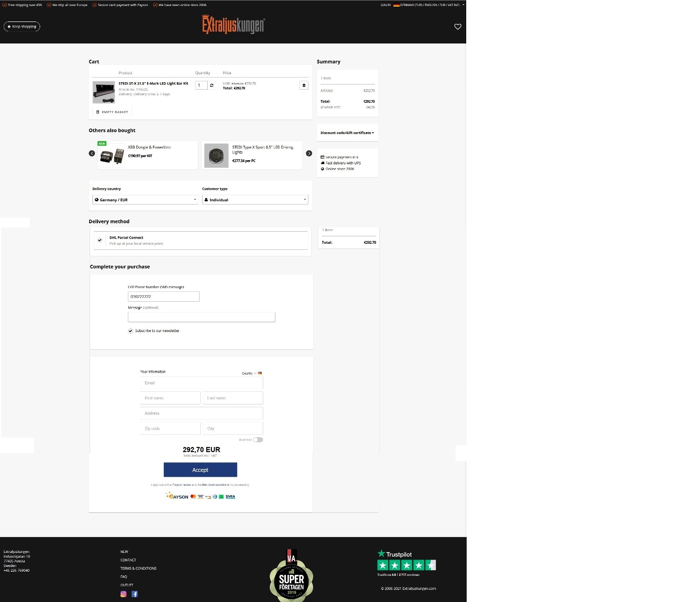Click the Payson logo
Screen dimensions: 700x602
coord(177,496)
